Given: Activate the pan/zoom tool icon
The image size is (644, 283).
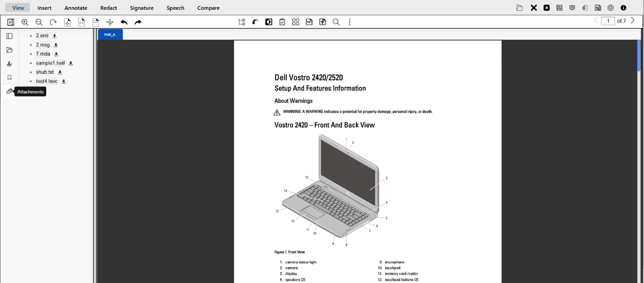Looking at the screenshot, I should [110, 22].
